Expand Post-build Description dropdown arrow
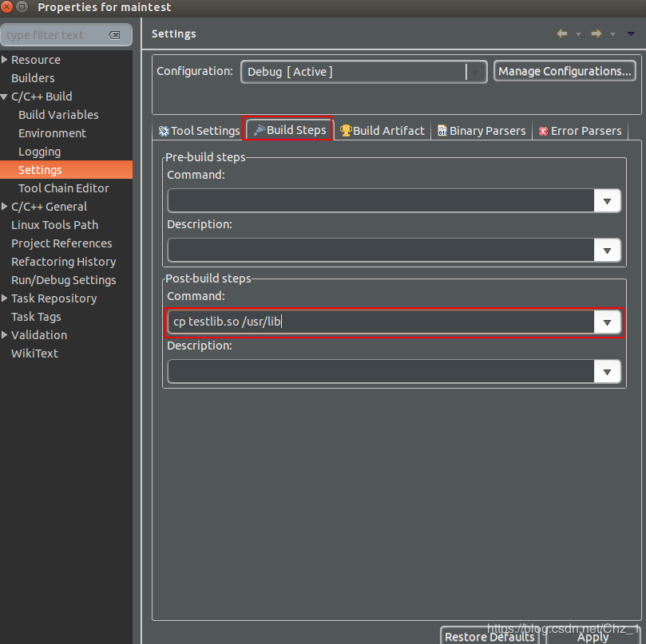 point(607,372)
